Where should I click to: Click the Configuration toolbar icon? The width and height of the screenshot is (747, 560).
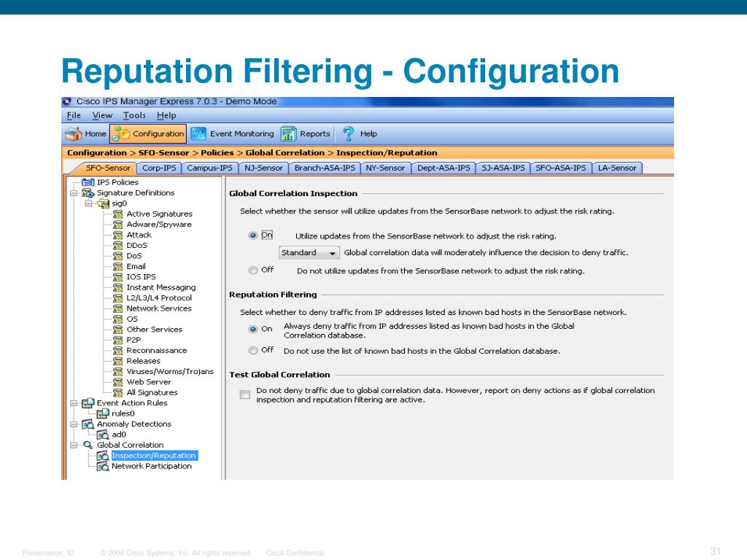click(120, 134)
